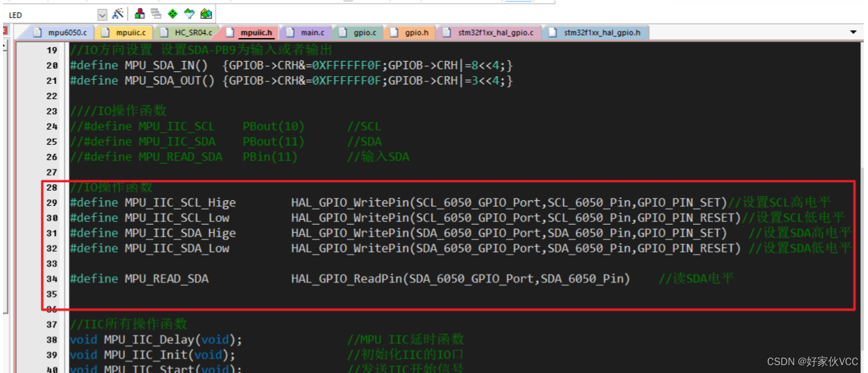The height and width of the screenshot is (373, 868).
Task: Open the HC_SR04.c tab
Action: click(186, 33)
